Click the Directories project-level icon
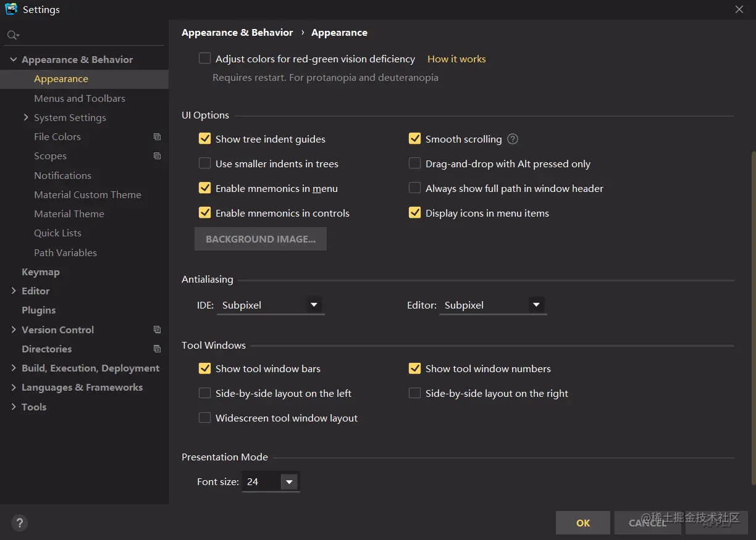Screen dimensions: 756x540 157,349
